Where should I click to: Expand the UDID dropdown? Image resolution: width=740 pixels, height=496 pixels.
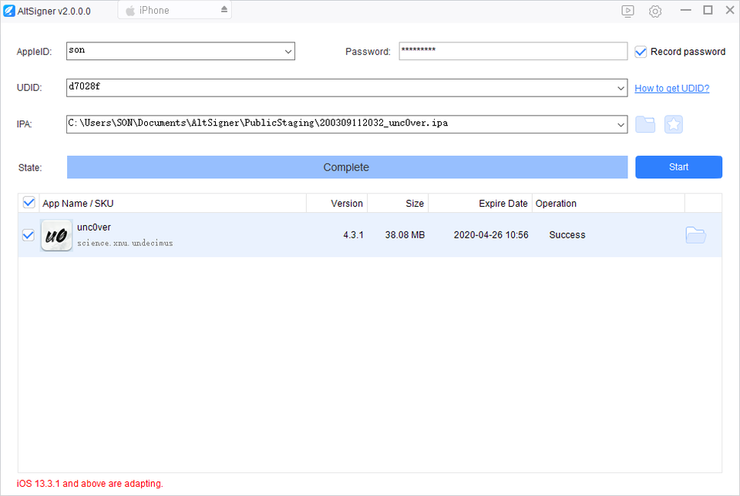coord(621,88)
